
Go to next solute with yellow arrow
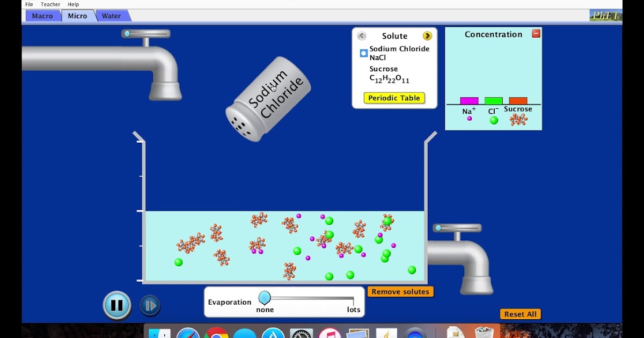427,36
